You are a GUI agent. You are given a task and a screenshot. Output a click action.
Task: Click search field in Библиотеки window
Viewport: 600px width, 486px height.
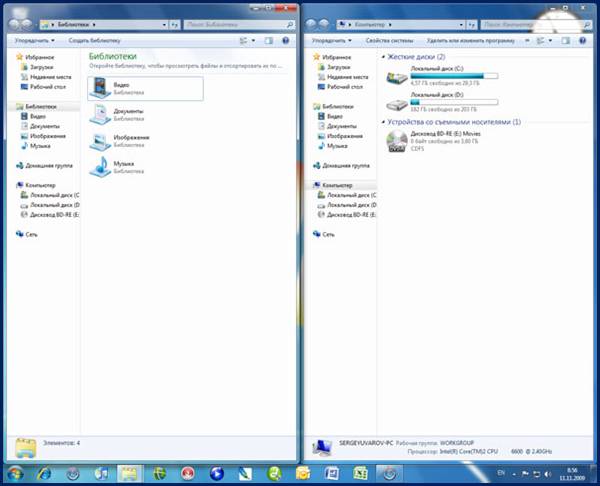[x=239, y=24]
